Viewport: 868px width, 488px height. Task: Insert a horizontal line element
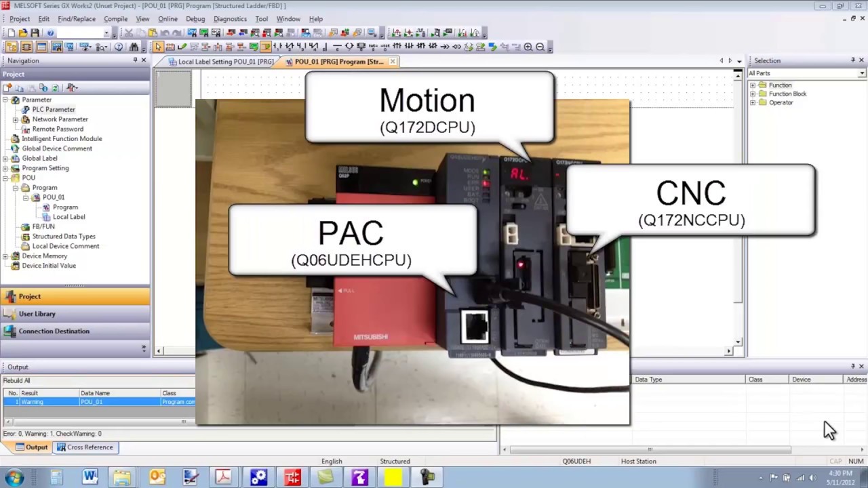(337, 47)
